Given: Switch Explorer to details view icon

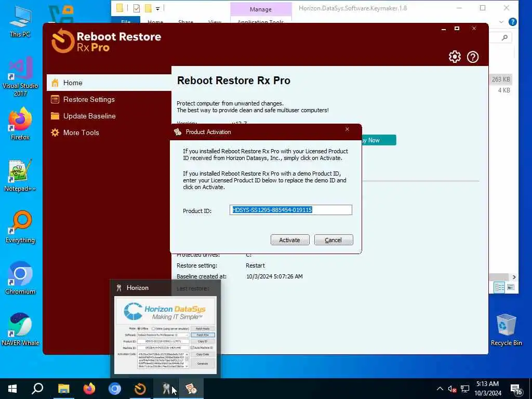Looking at the screenshot, I should 499,287.
